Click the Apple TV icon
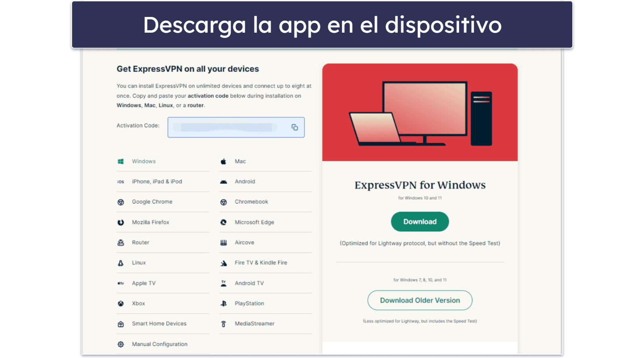Screen dimensions: 644x358 (x=120, y=283)
